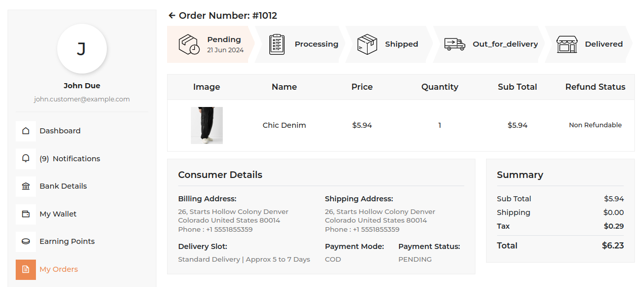644x287 pixels.
Task: Open the Dashboard menu item
Action: pyautogui.click(x=60, y=131)
